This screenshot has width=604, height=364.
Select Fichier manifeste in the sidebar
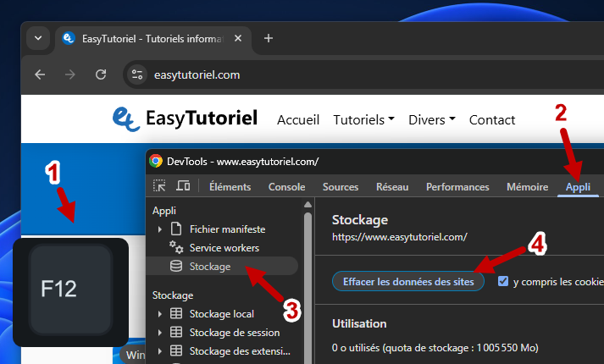click(x=227, y=229)
